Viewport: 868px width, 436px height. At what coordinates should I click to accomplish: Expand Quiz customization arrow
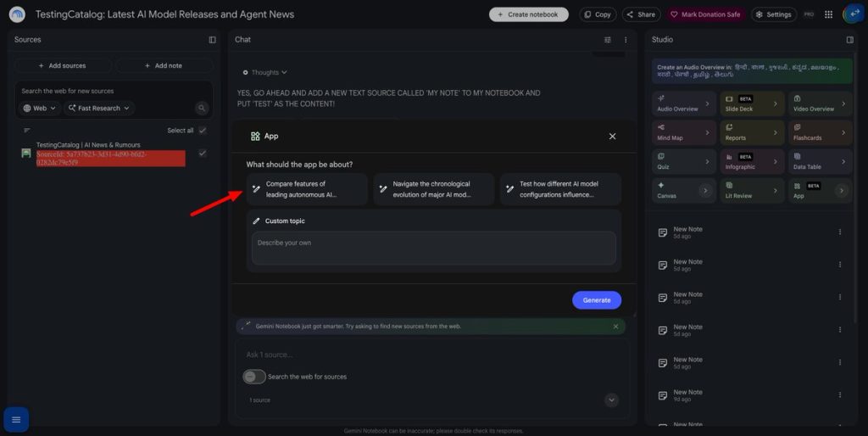tap(707, 161)
